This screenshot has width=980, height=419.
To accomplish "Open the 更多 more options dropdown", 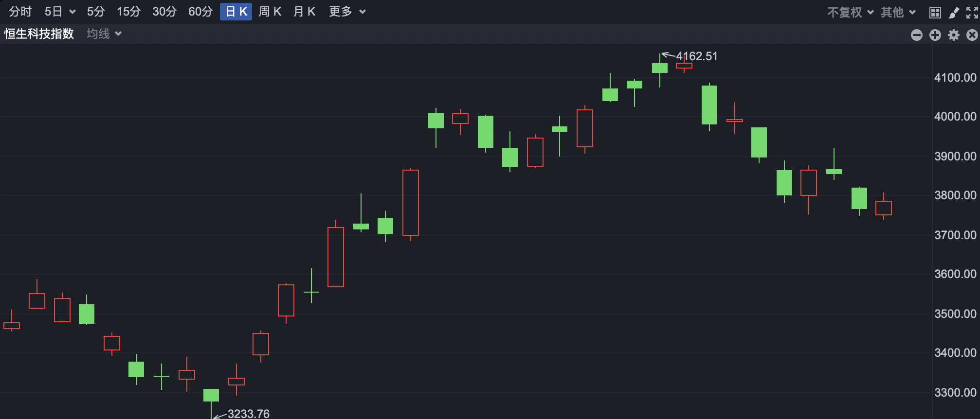I will tap(346, 12).
